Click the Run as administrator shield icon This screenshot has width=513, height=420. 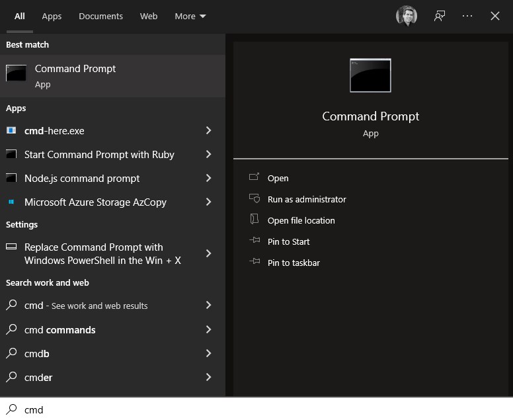coord(254,199)
